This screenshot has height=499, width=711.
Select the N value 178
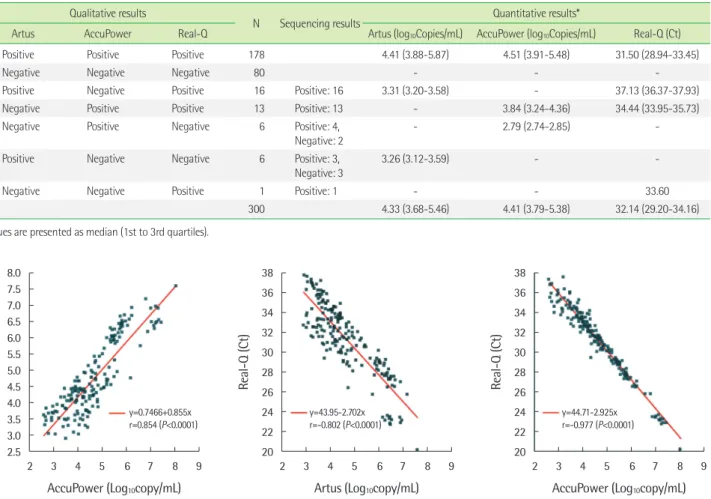click(x=257, y=54)
